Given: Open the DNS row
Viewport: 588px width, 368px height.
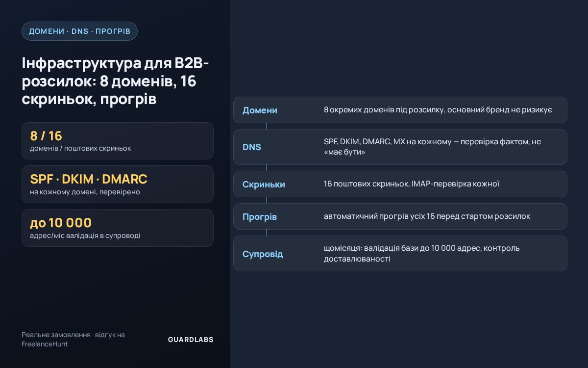Looking at the screenshot, I should pos(400,147).
